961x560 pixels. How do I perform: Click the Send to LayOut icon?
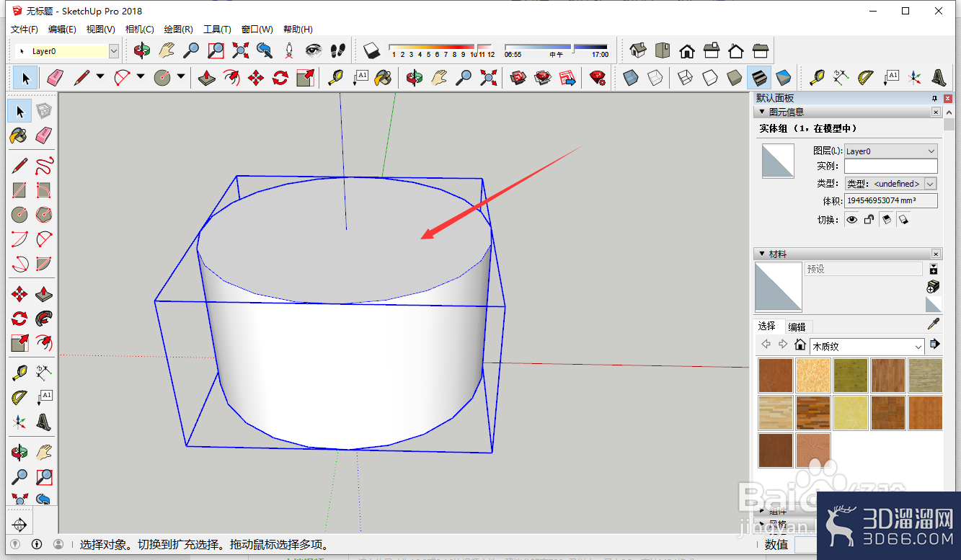[x=568, y=77]
